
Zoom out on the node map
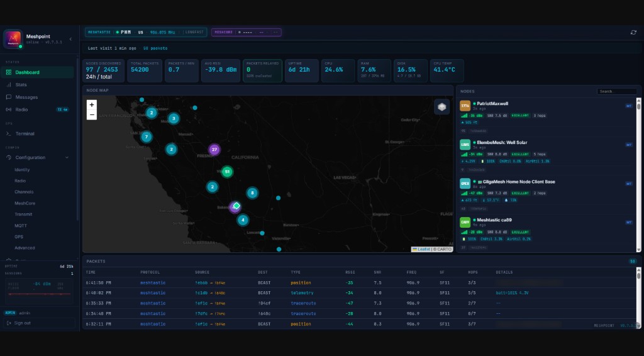92,115
